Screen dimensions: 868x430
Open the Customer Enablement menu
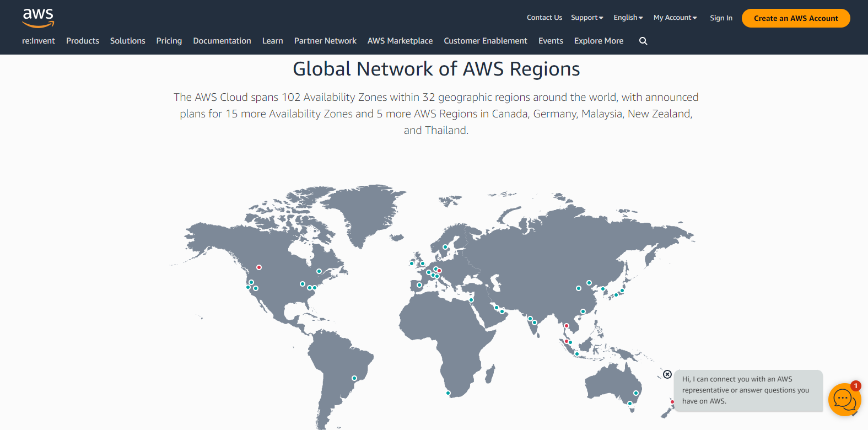point(486,41)
